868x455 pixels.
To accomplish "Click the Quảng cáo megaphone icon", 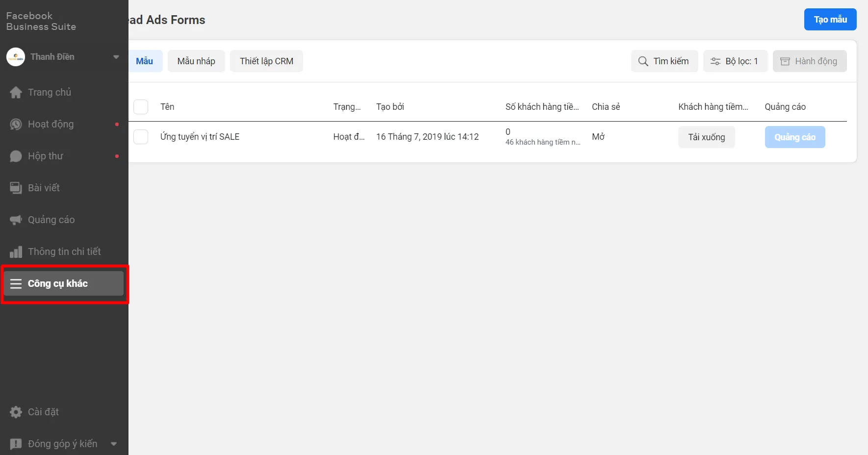I will [x=16, y=220].
